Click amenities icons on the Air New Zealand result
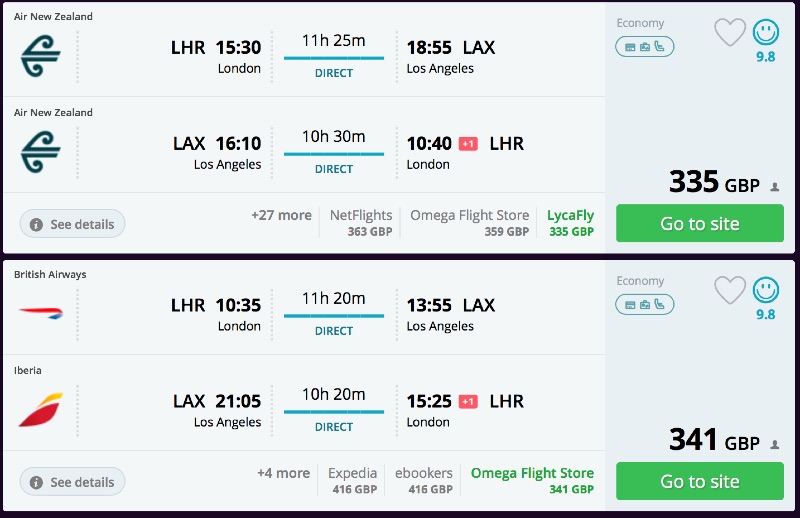 (645, 46)
